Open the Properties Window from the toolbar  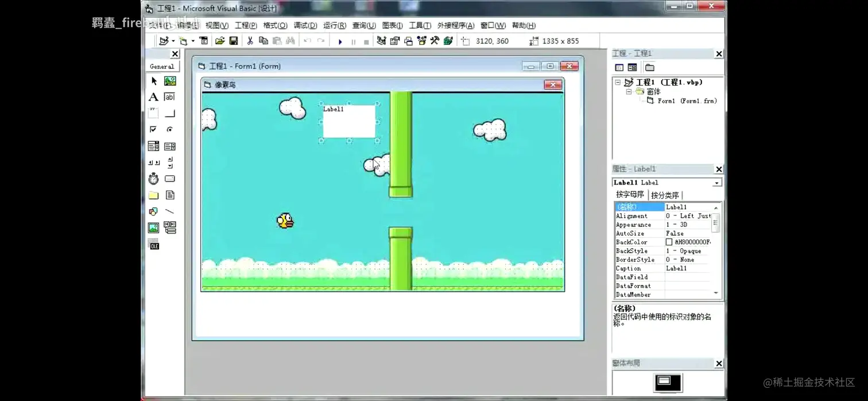[x=395, y=41]
